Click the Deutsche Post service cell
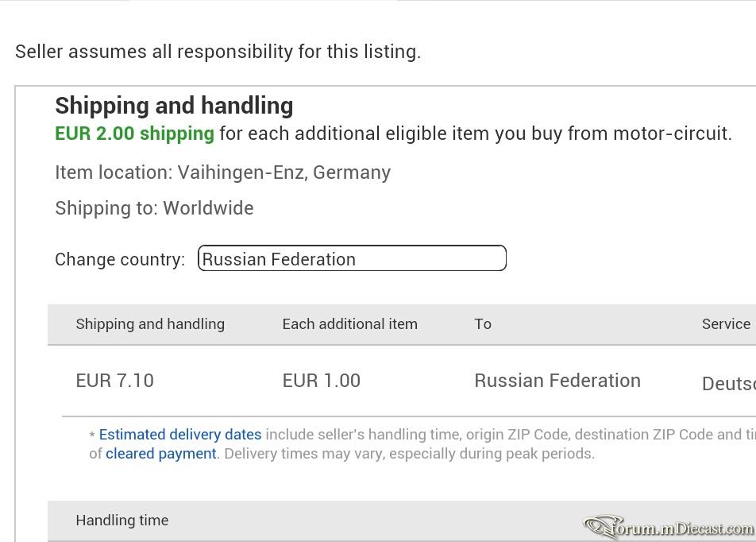 click(729, 384)
